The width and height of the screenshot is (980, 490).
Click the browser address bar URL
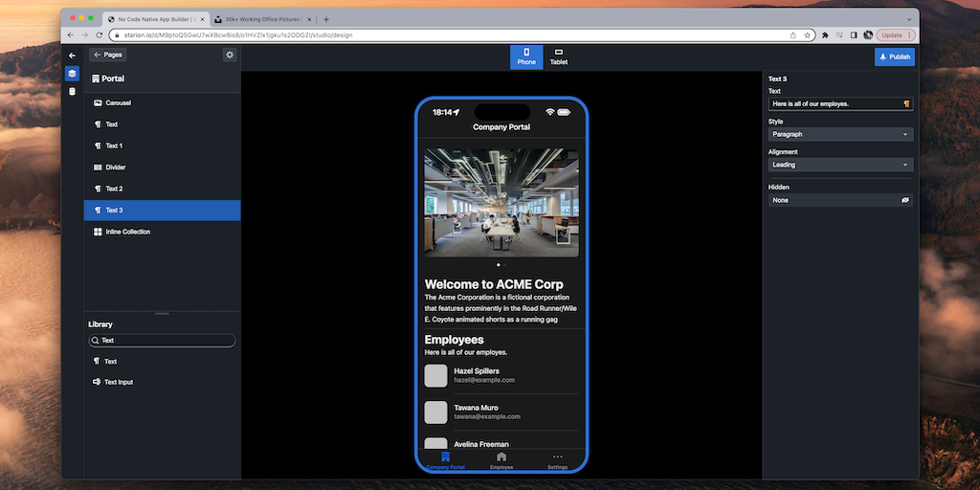(x=237, y=35)
